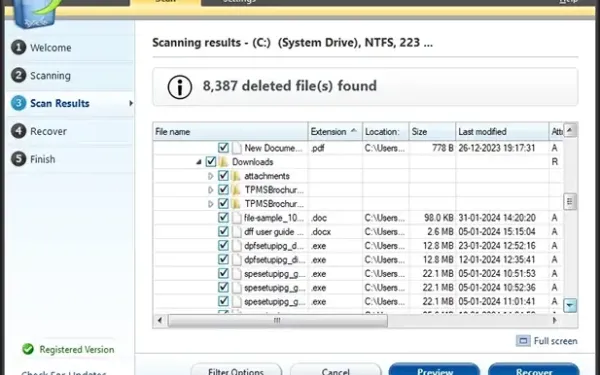This screenshot has height=375, width=600.
Task: Uncheck the New Document .pdf checkbox
Action: pos(223,148)
